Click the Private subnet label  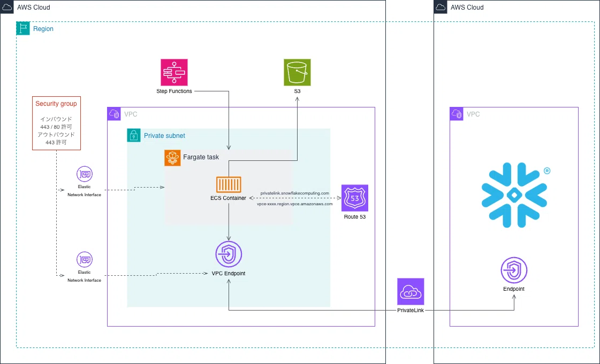pyautogui.click(x=164, y=136)
